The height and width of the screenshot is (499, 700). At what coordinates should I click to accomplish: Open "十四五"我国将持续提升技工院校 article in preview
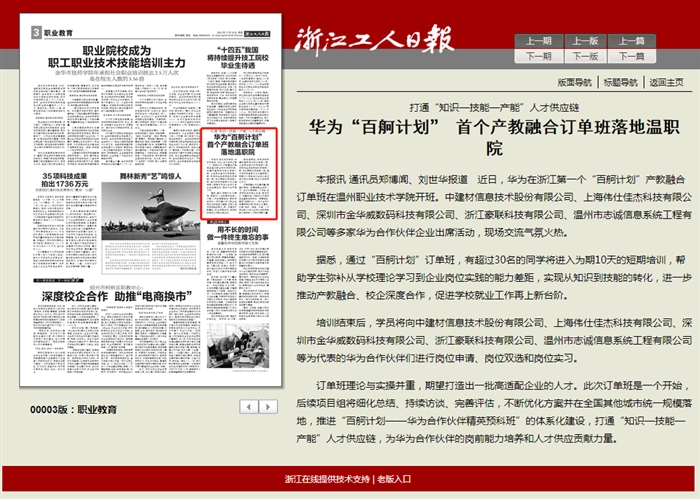click(238, 58)
